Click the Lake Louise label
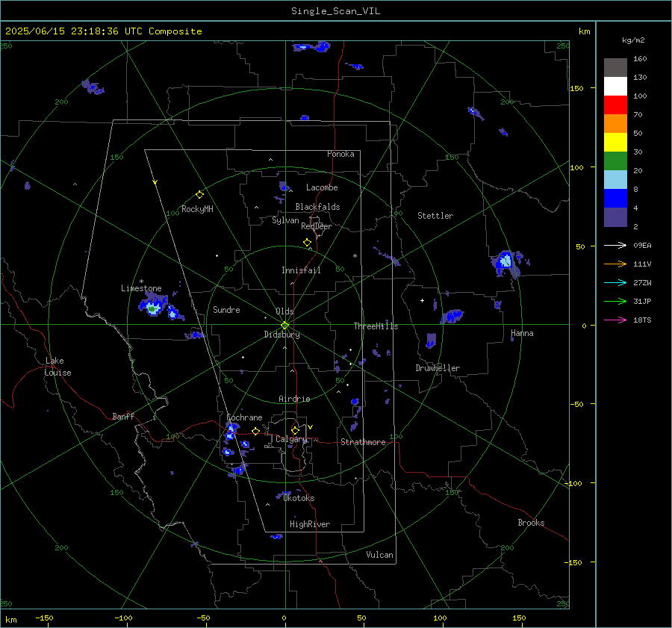The image size is (672, 628). coord(57,367)
